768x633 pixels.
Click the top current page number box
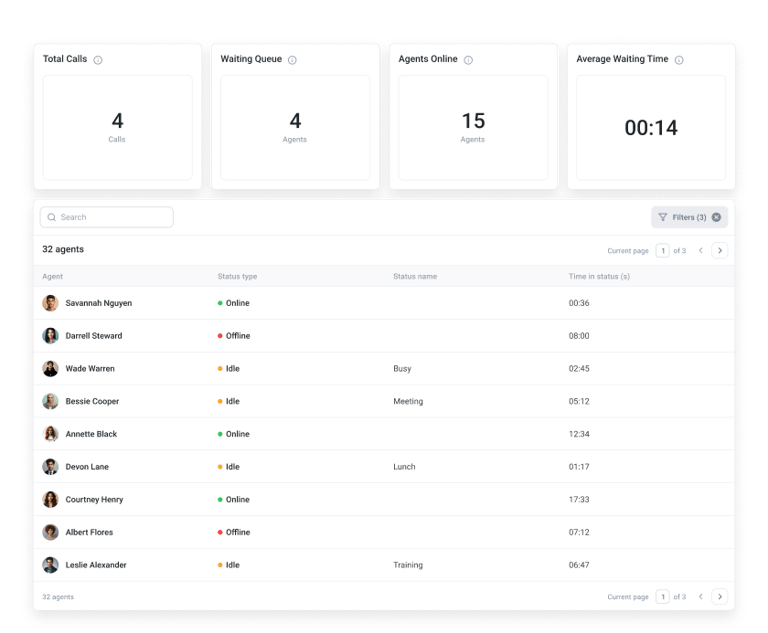[x=662, y=250]
